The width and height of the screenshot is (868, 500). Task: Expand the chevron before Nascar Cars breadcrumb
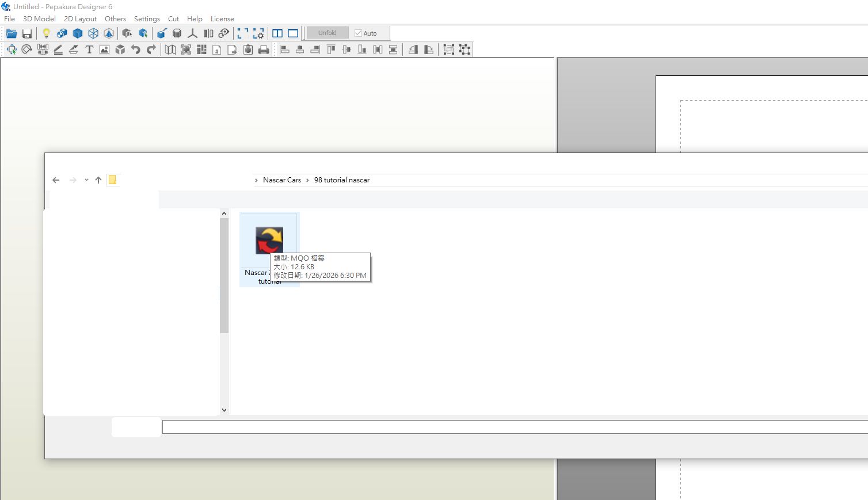[256, 180]
